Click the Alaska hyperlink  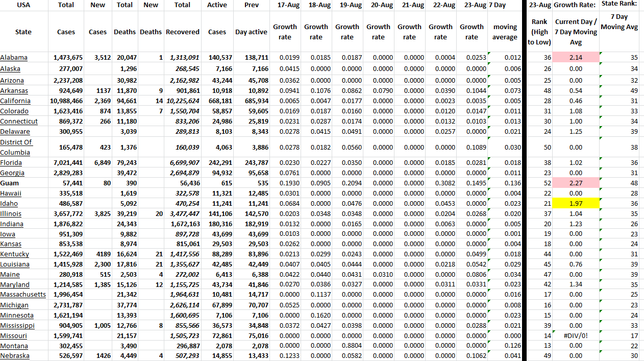point(11,68)
